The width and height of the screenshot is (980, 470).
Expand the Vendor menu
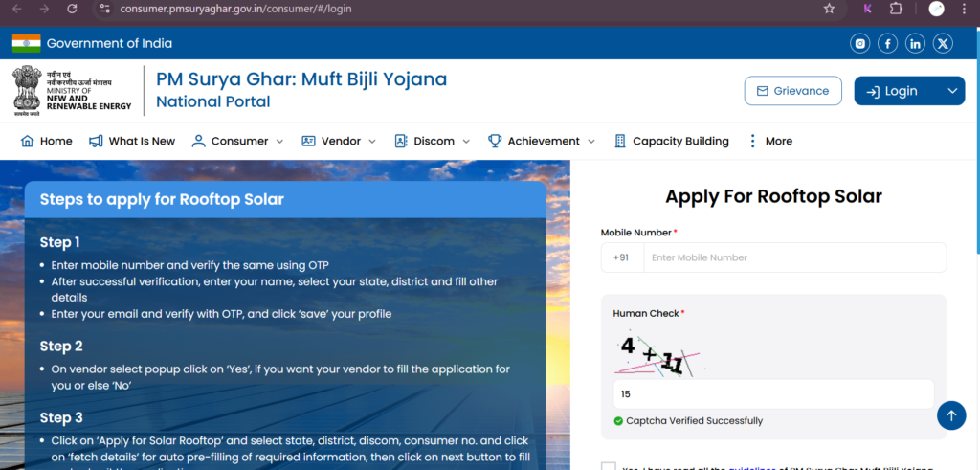point(339,141)
